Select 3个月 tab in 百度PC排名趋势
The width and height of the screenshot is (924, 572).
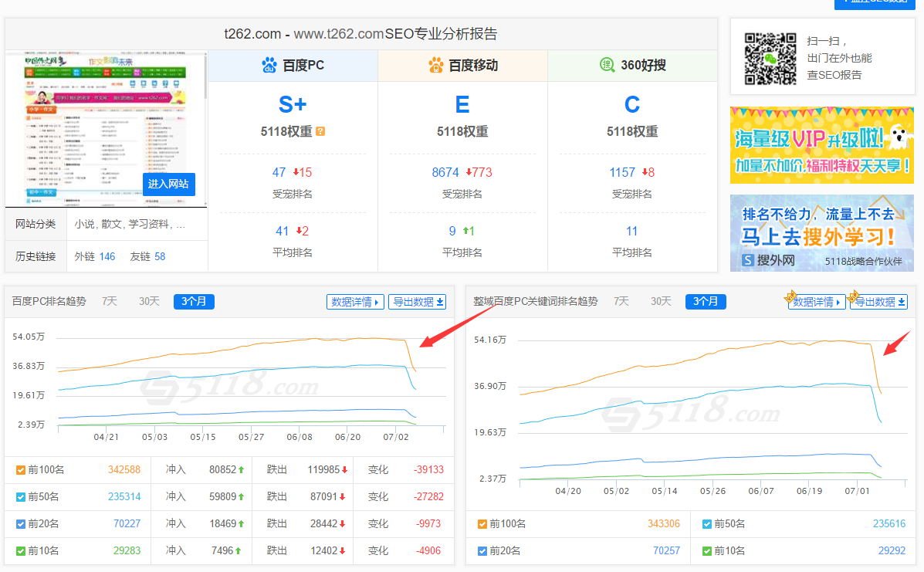pos(194,302)
